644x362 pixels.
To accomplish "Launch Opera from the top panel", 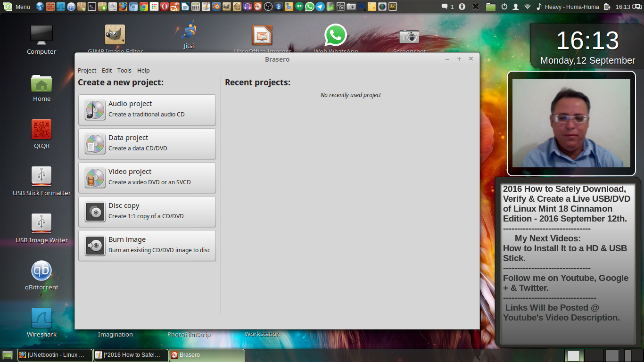I will click(164, 7).
